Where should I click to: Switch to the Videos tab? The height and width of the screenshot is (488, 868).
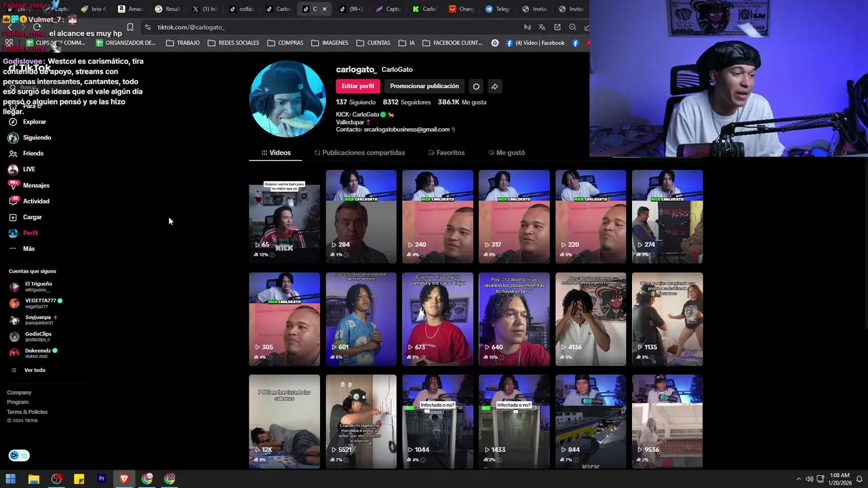[276, 153]
